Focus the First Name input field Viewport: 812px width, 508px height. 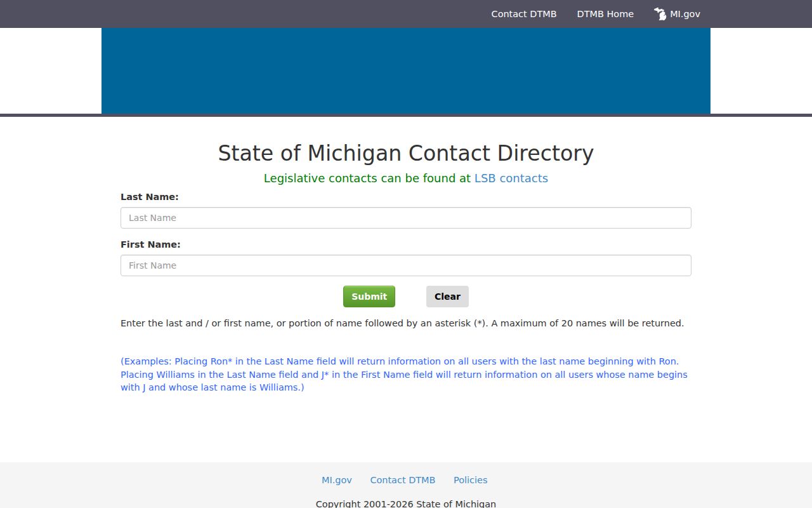[406, 265]
